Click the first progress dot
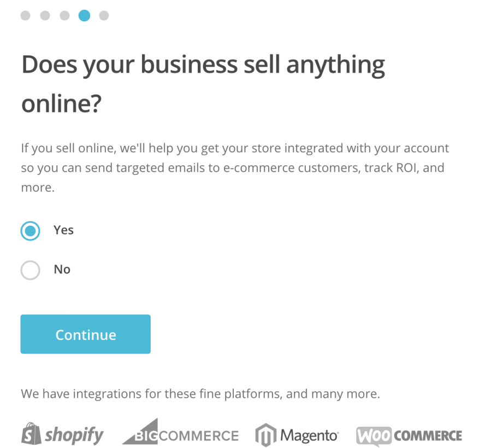The width and height of the screenshot is (497, 448). (25, 16)
